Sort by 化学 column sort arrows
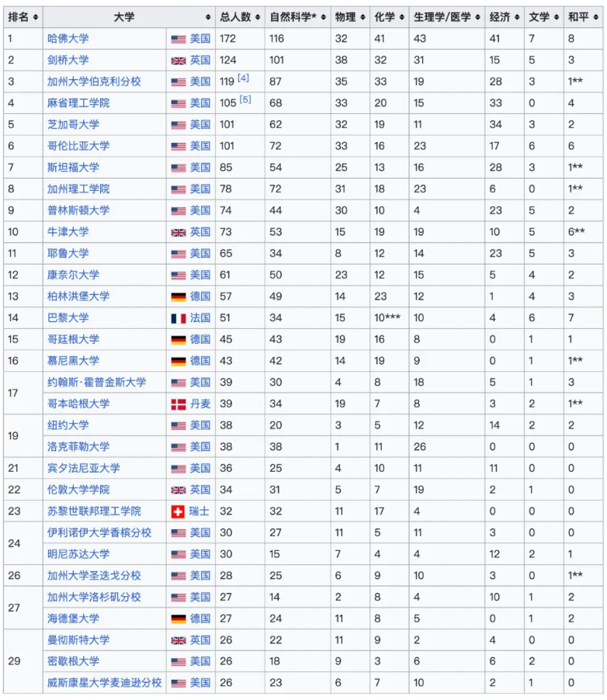Screen dimensions: 607x700 (x=401, y=17)
